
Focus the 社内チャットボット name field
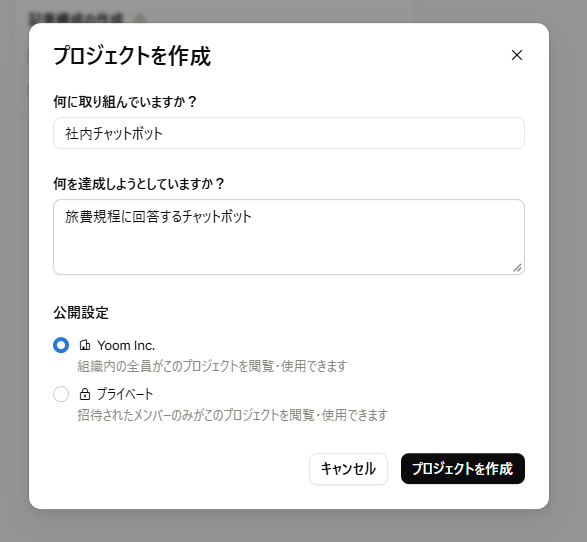click(x=289, y=133)
